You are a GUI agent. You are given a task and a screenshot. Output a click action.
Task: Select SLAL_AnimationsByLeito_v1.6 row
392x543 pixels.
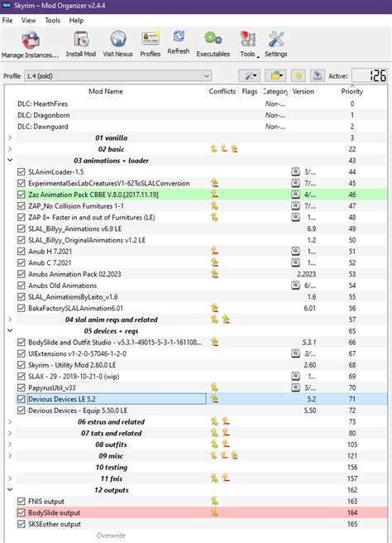(201, 297)
